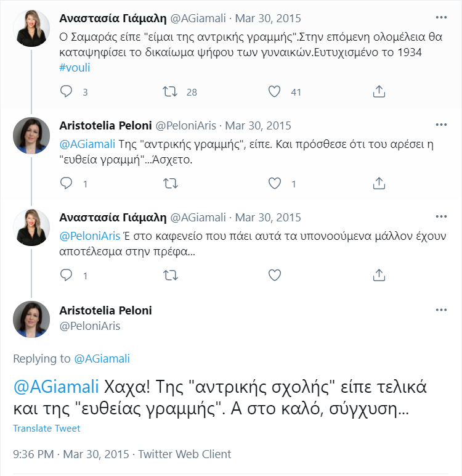Reply to Samaras quote tweet with 3 replies
This screenshot has width=462, height=476.
67,92
